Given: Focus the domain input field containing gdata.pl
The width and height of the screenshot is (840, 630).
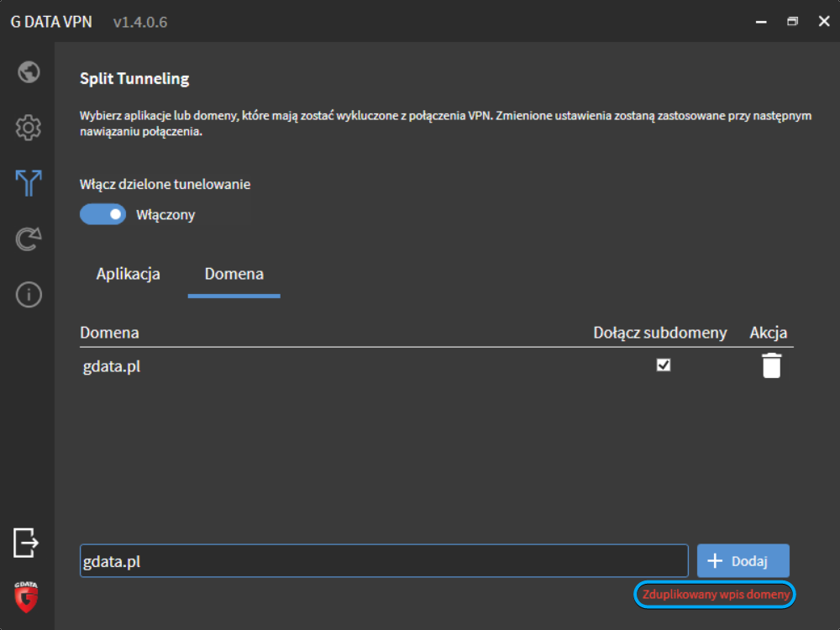Looking at the screenshot, I should click(384, 561).
